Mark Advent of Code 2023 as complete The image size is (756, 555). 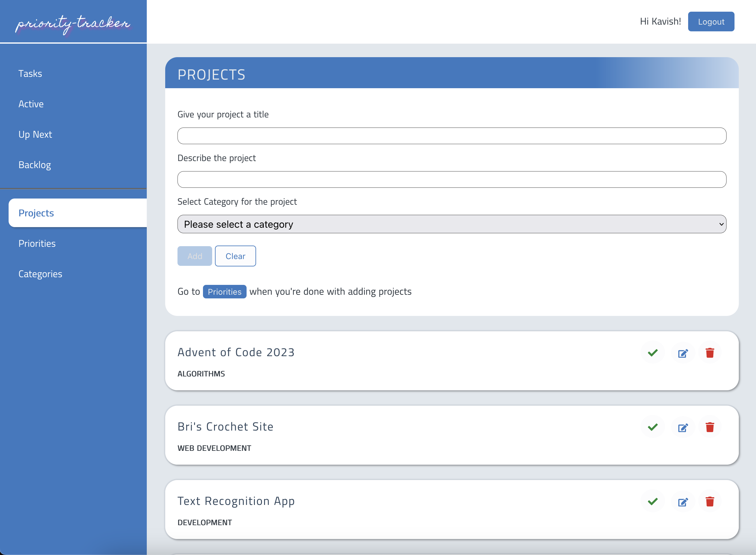click(653, 353)
